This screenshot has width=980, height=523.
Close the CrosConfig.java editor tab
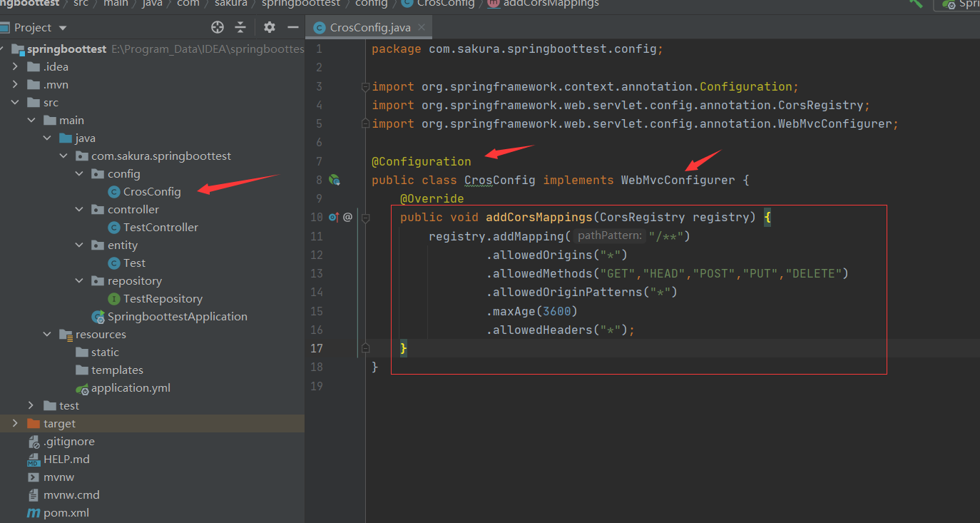point(422,27)
